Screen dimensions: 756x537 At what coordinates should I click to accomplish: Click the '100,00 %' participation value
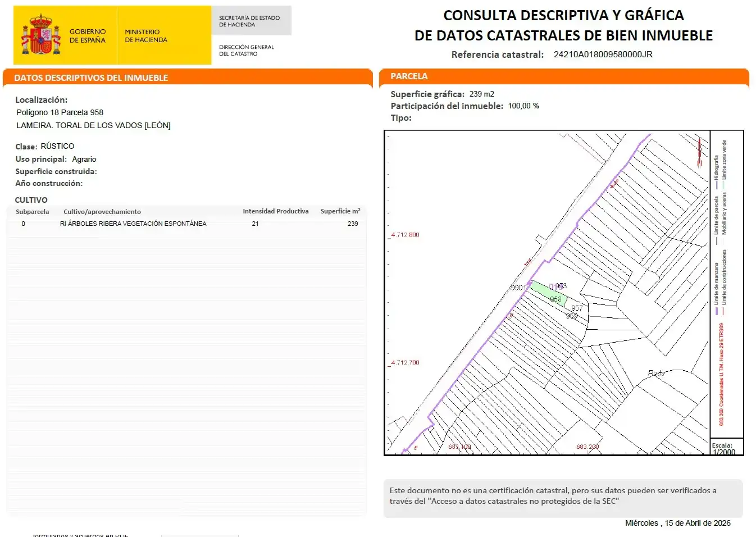pyautogui.click(x=523, y=106)
